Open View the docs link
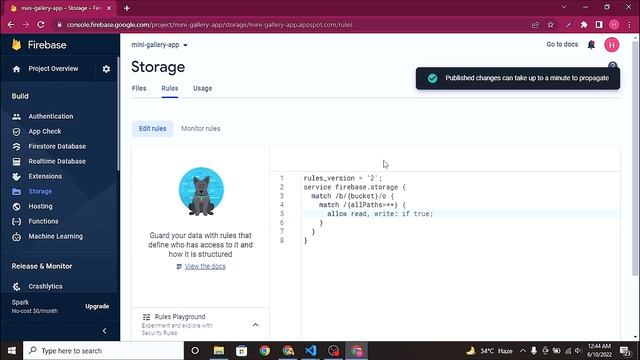 (x=204, y=267)
